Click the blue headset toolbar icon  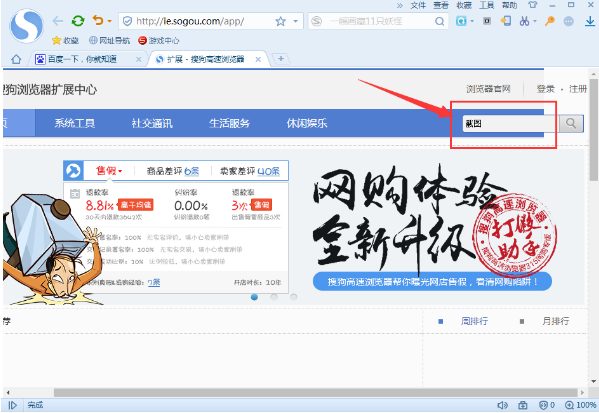pyautogui.click(x=461, y=21)
